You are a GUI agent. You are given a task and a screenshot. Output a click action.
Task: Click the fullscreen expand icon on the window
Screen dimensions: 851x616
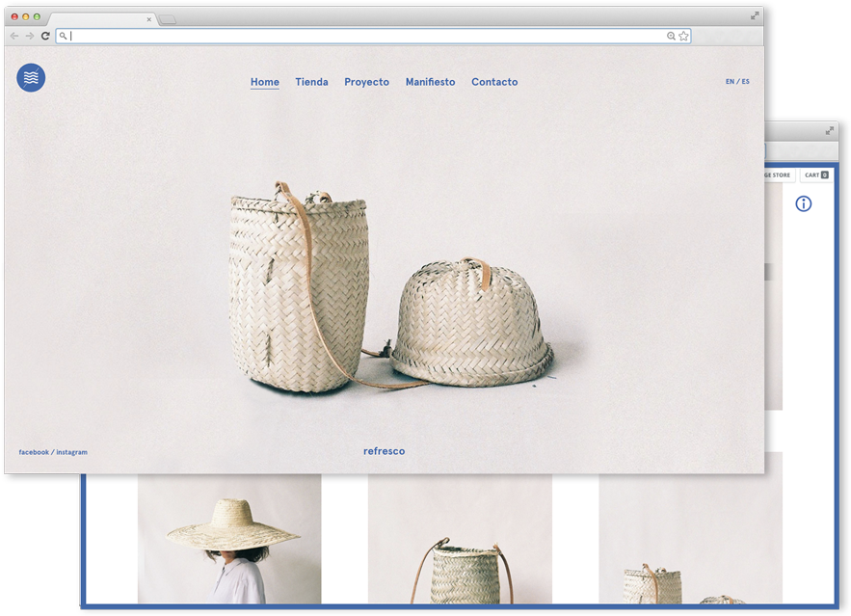(x=753, y=14)
